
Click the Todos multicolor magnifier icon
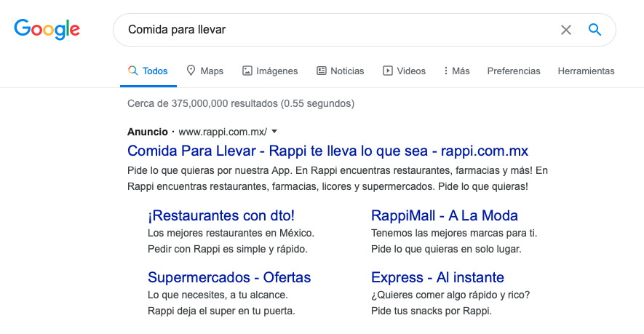click(x=132, y=71)
